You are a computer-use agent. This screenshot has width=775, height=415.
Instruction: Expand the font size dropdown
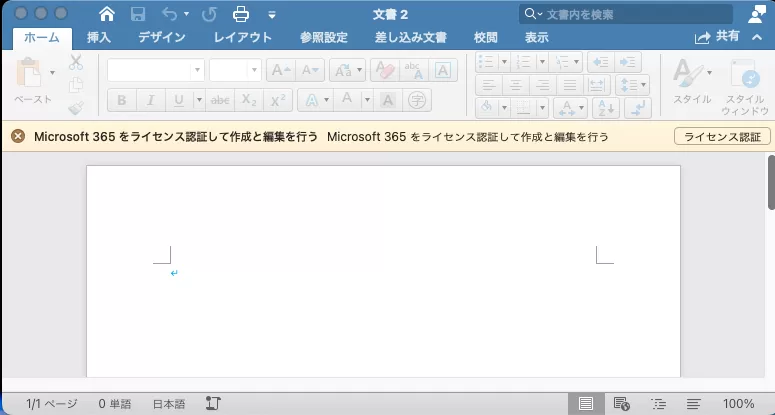click(x=254, y=70)
